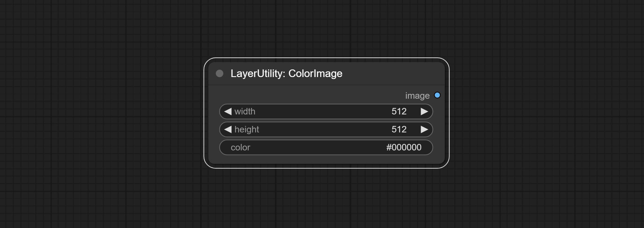Increase width with the right arrow
This screenshot has height=228, width=644.
tap(424, 111)
